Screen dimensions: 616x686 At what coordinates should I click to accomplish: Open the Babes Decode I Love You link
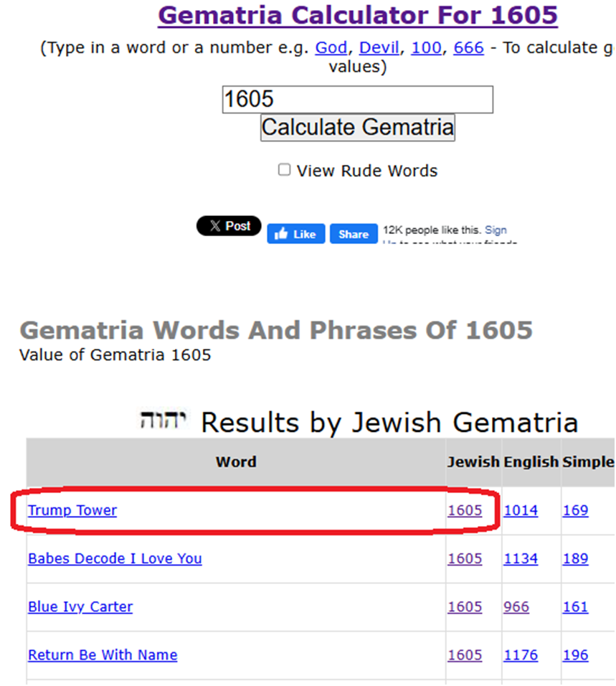pos(115,558)
